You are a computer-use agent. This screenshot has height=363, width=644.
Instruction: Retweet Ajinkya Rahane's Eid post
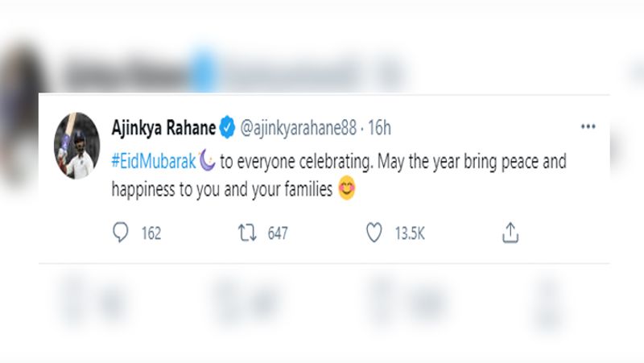247,233
